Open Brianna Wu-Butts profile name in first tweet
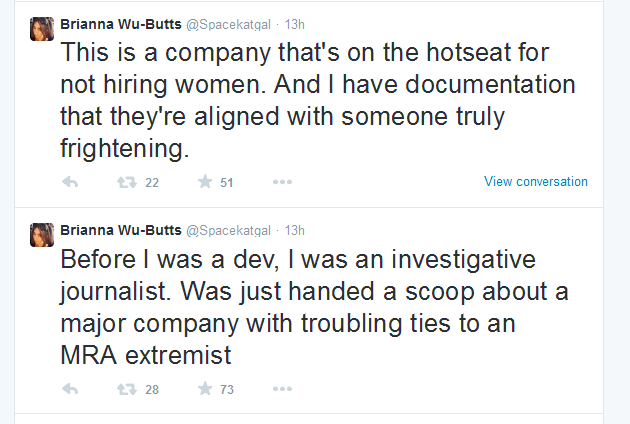 (121, 24)
